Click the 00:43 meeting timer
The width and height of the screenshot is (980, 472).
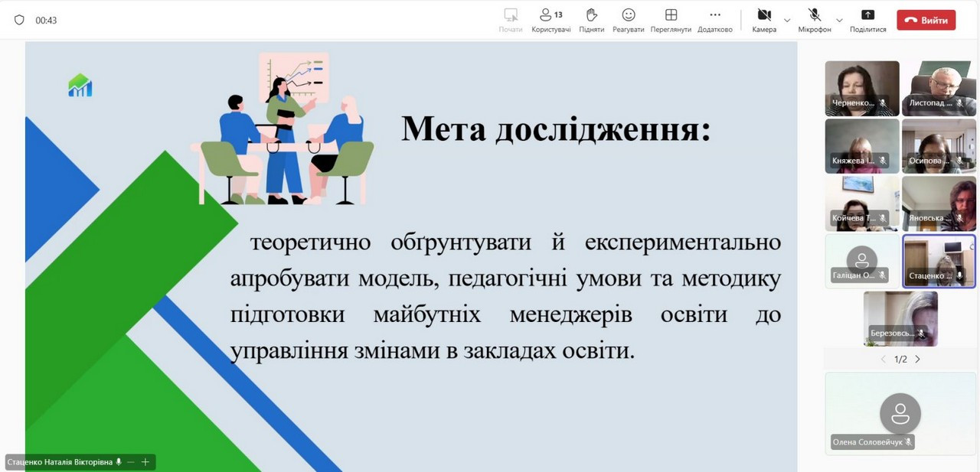click(x=46, y=21)
